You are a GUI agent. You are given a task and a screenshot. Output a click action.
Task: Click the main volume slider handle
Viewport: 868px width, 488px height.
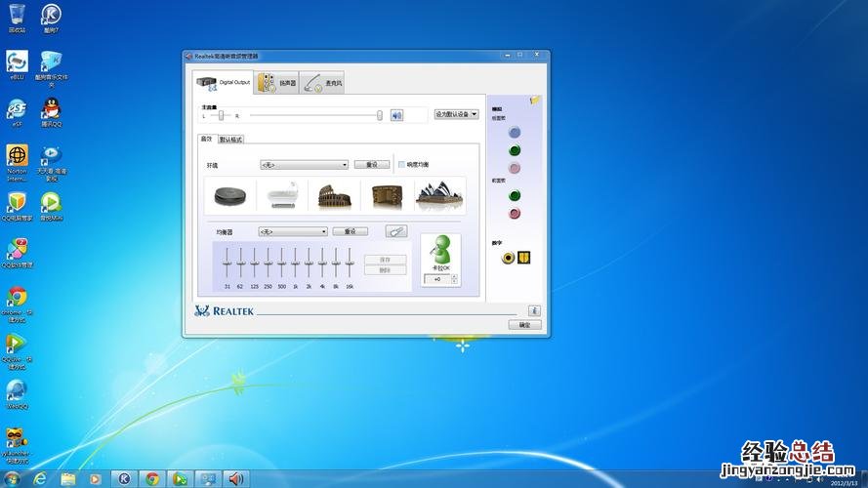[380, 115]
